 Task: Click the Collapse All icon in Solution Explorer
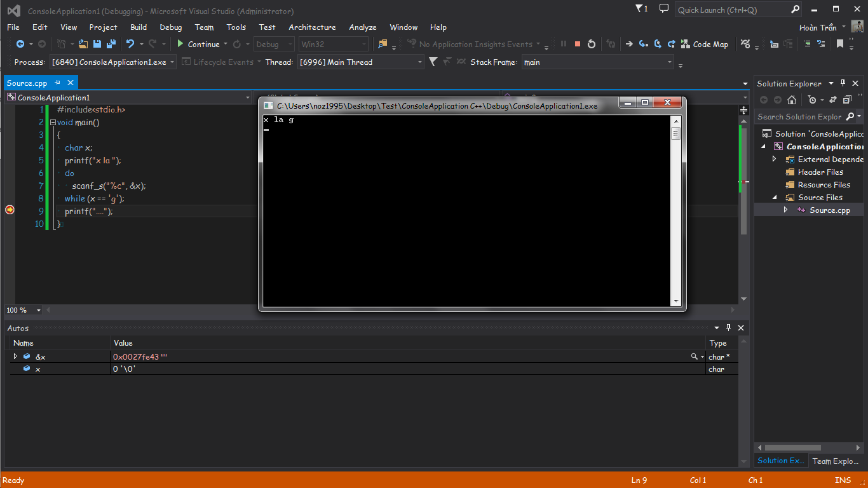[847, 100]
